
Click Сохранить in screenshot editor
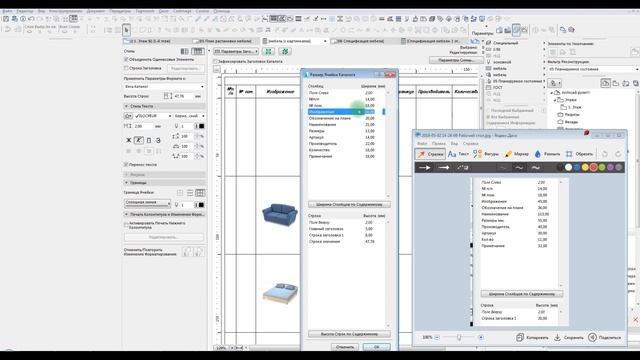[x=569, y=338]
